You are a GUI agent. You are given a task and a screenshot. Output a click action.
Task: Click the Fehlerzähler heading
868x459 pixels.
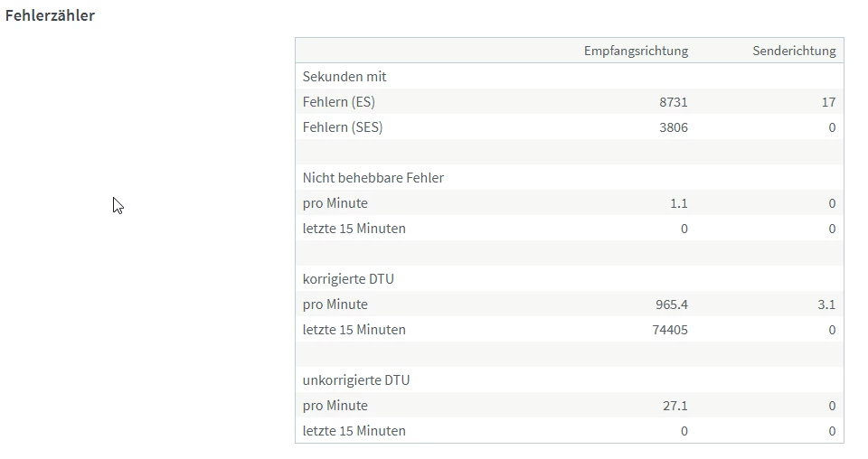click(x=50, y=15)
